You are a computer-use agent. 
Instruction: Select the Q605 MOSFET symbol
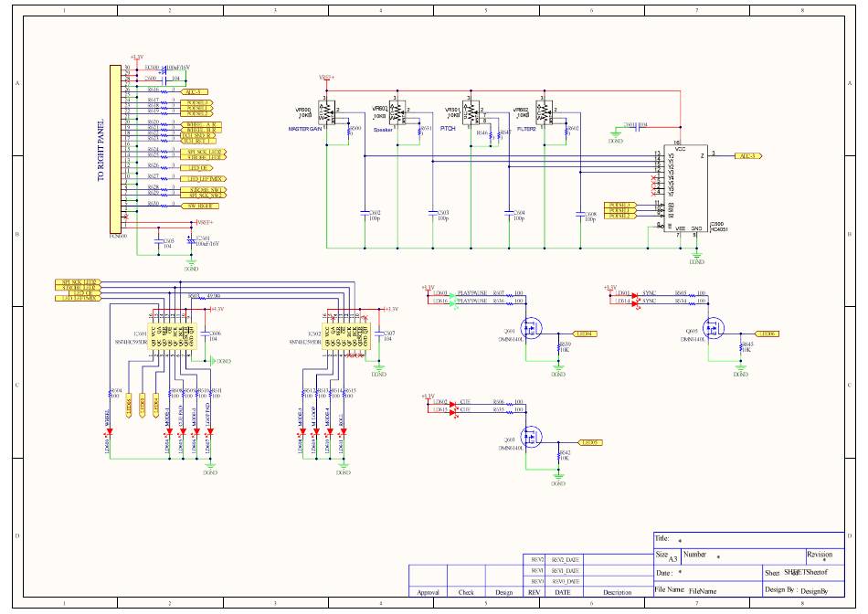point(713,328)
